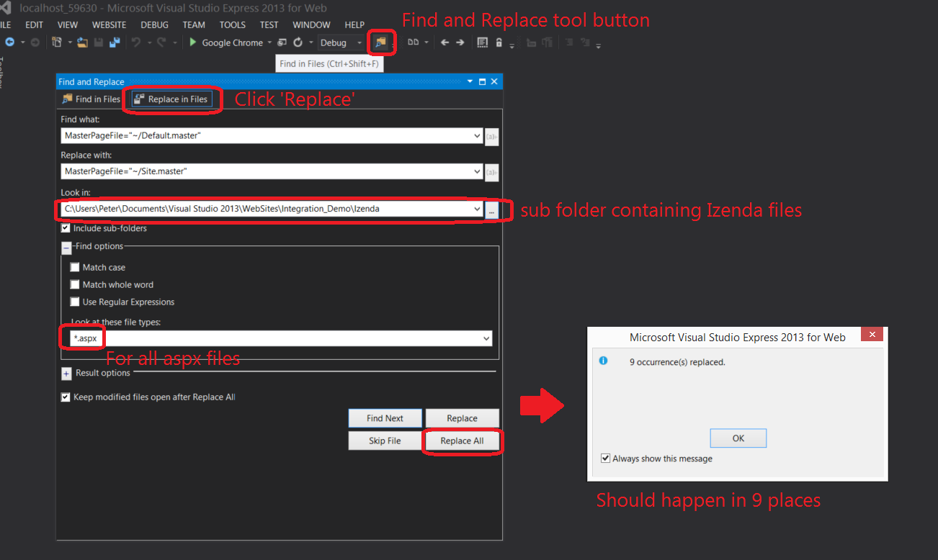Open the TEST menu
This screenshot has width=938, height=560.
click(269, 24)
